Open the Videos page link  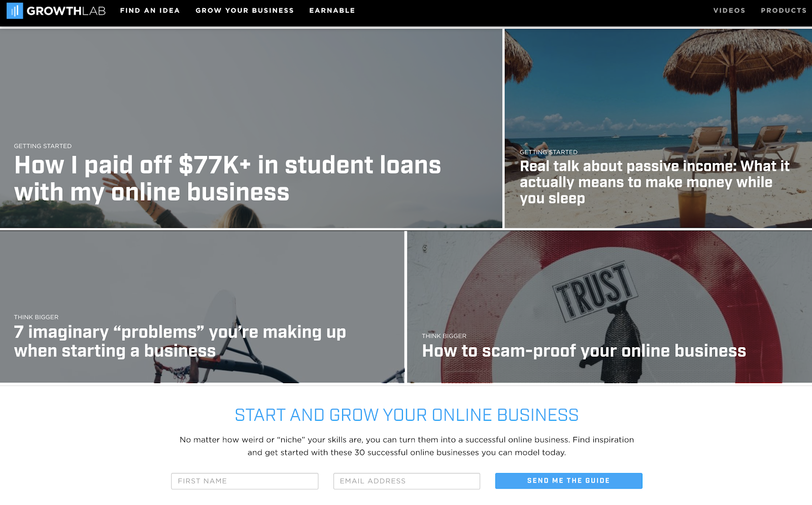(x=729, y=11)
